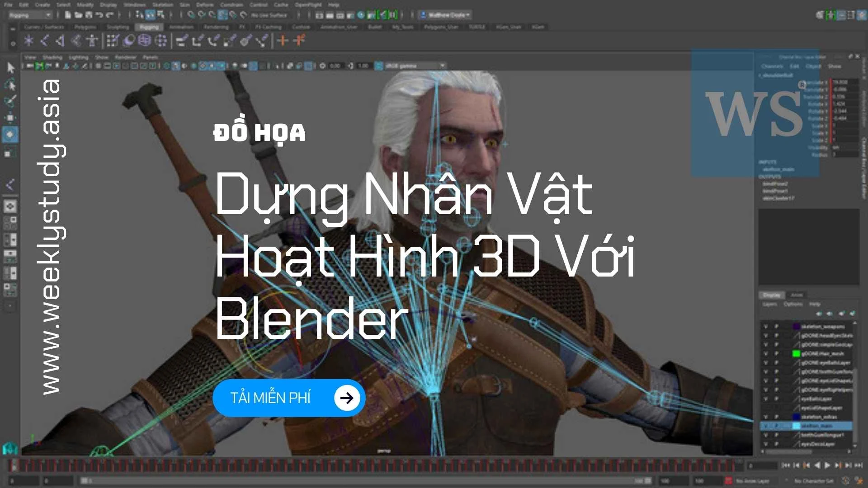Click the Layer Editor horizontal scrollbar
This screenshot has width=868, height=488.
(x=806, y=451)
